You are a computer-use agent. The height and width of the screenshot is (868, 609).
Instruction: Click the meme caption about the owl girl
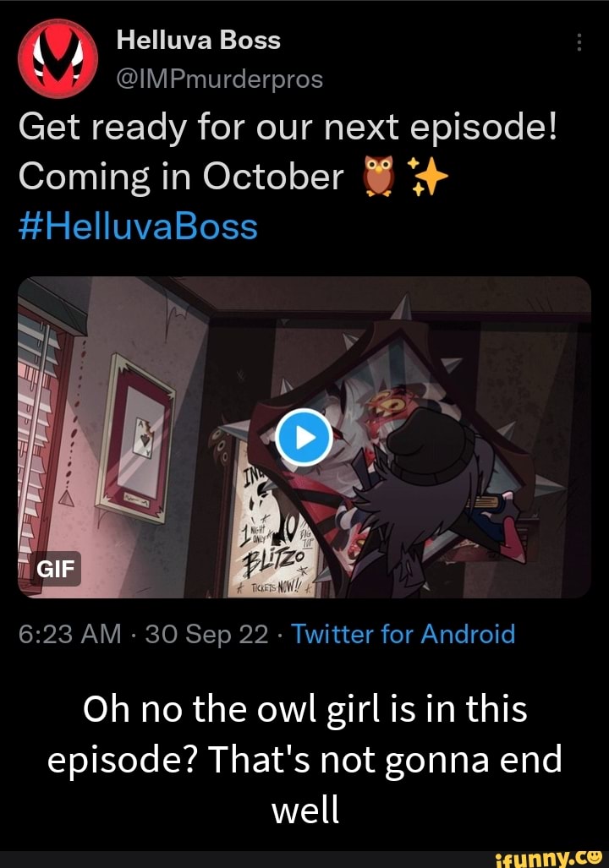304,759
